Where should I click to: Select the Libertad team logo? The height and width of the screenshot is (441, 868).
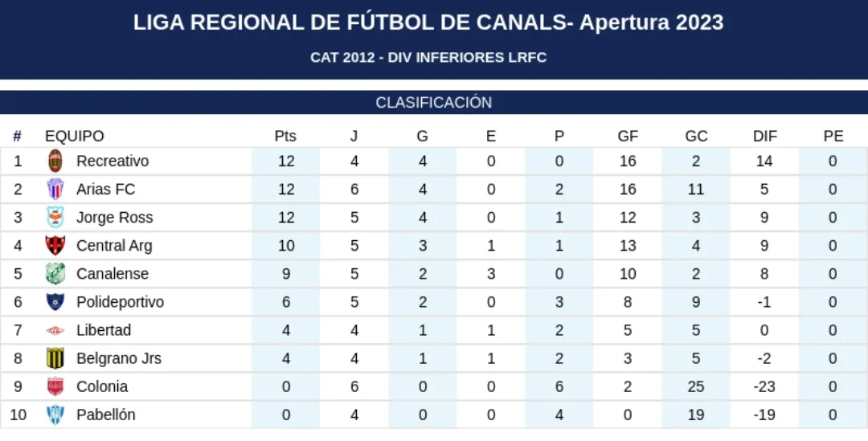pos(55,330)
